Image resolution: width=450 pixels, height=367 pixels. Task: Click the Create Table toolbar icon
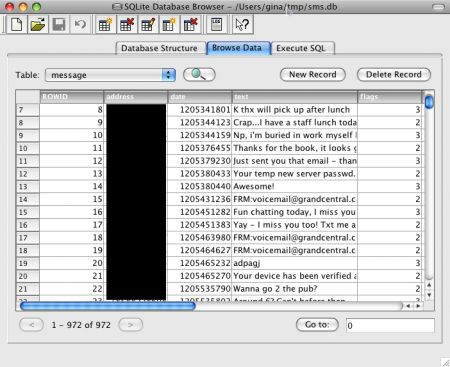click(x=105, y=25)
